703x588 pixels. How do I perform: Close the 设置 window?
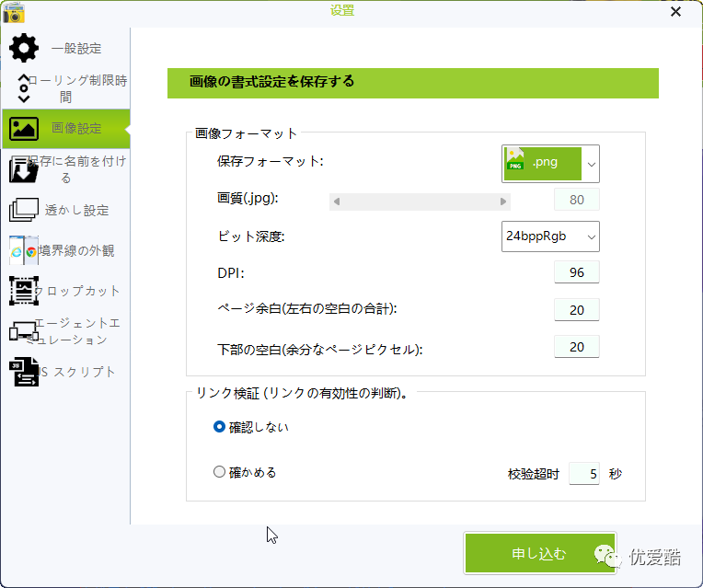click(675, 12)
